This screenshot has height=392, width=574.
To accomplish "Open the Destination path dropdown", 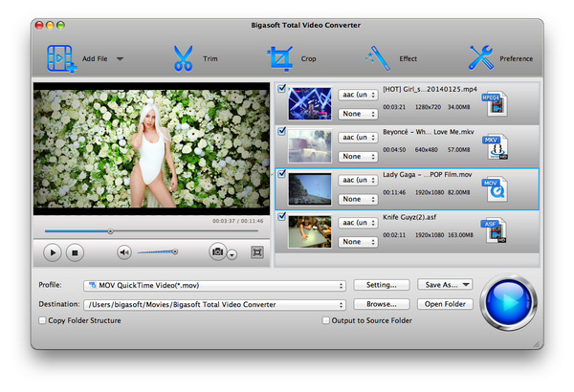I will coord(214,305).
